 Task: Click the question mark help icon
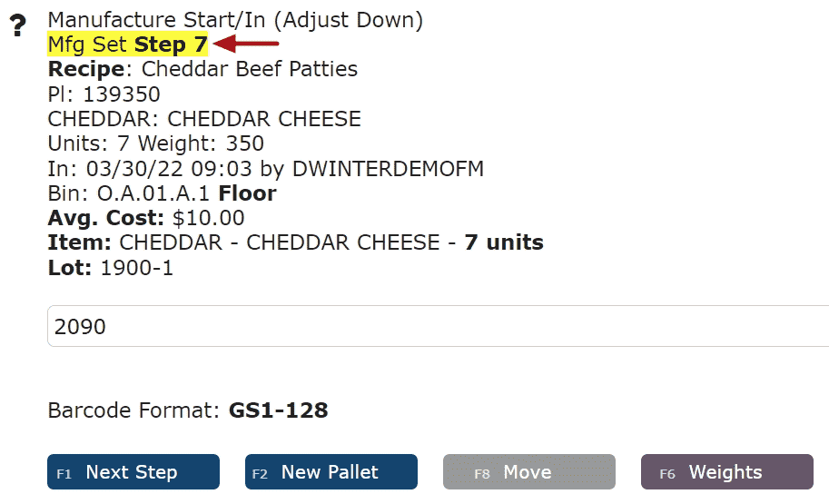18,25
